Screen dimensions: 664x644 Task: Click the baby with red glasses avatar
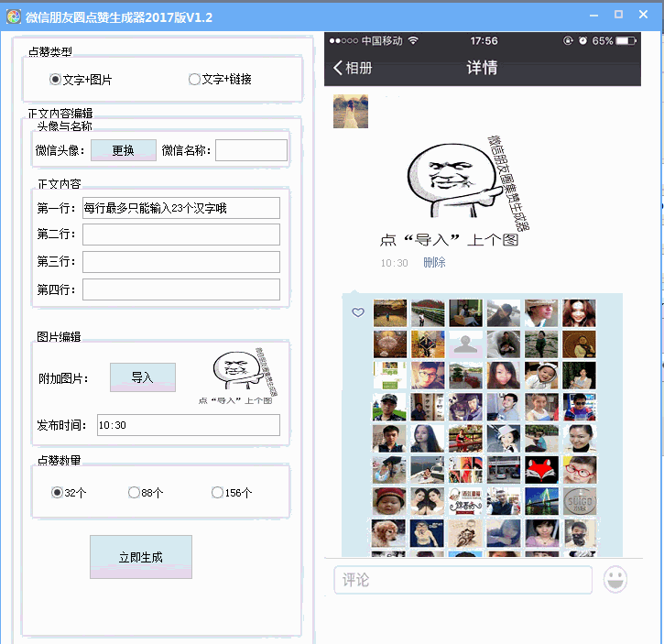[580, 470]
